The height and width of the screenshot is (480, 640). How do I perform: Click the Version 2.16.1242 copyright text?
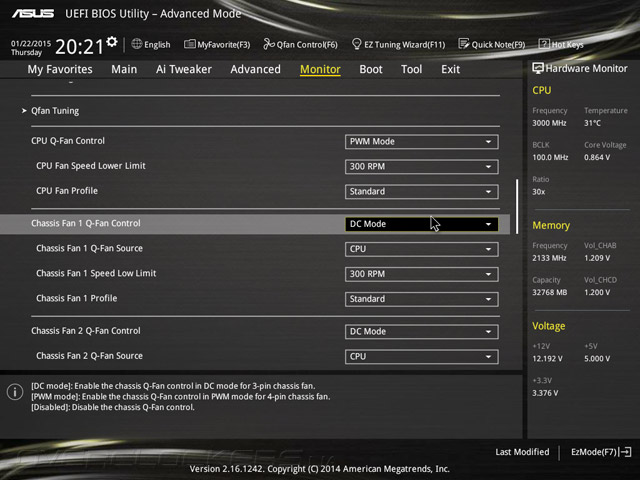(320, 469)
